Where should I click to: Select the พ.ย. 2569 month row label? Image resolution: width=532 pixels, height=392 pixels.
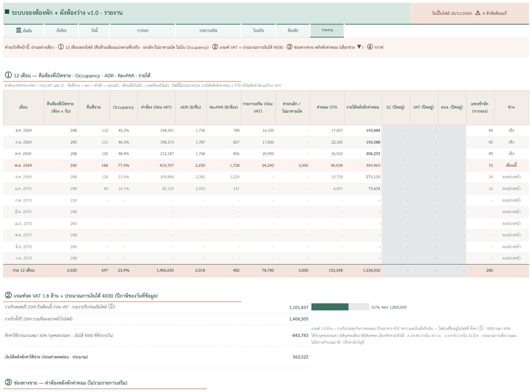(23, 165)
